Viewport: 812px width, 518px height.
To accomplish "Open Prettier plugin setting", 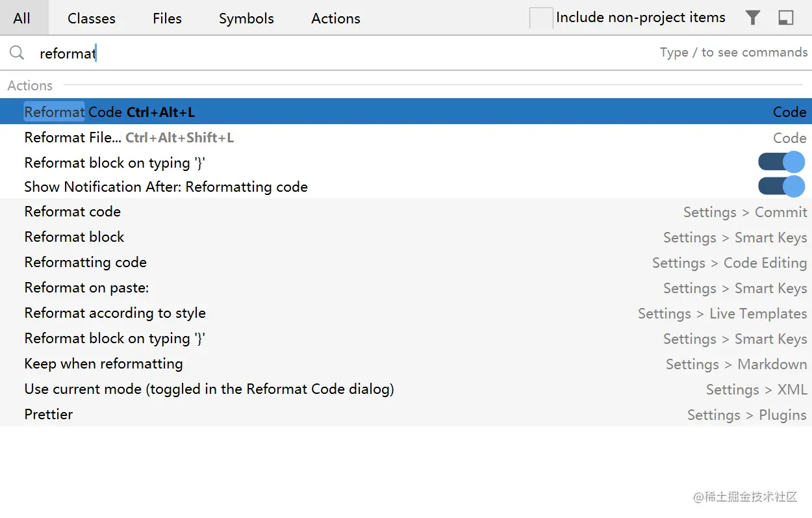I will coord(49,415).
